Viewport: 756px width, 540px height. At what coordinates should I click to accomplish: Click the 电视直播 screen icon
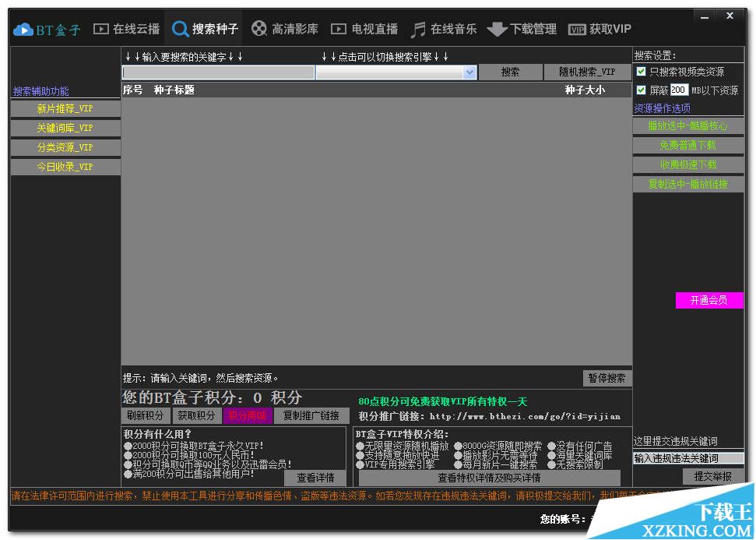339,29
